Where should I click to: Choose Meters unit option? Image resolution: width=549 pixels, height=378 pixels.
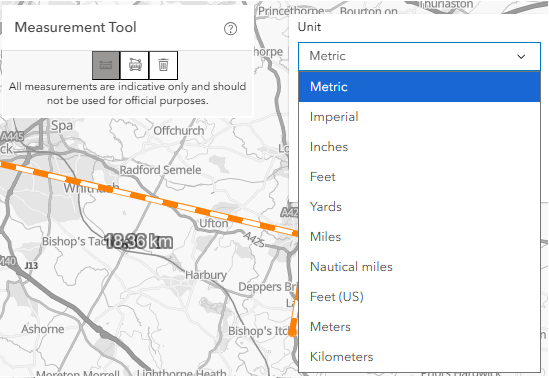pyautogui.click(x=419, y=327)
